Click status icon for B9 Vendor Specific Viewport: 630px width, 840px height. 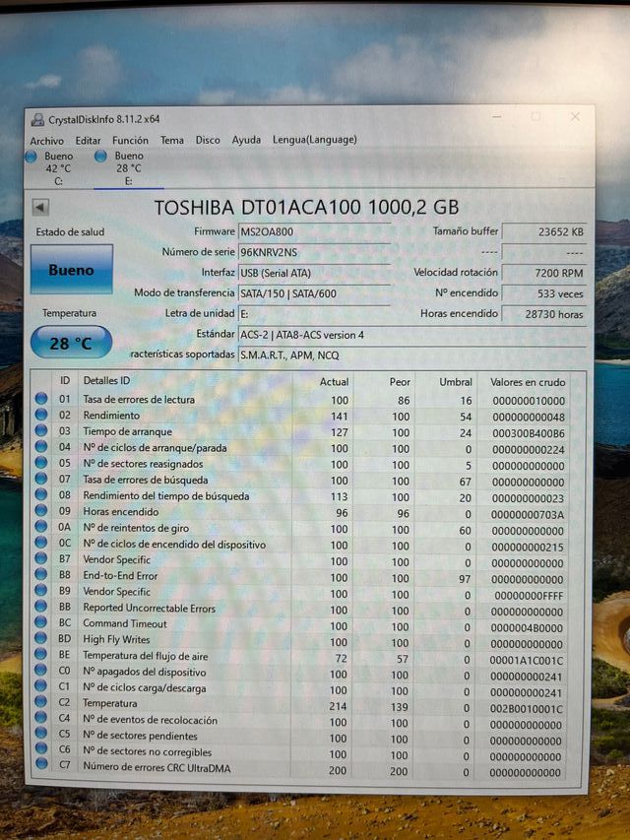coord(41,590)
